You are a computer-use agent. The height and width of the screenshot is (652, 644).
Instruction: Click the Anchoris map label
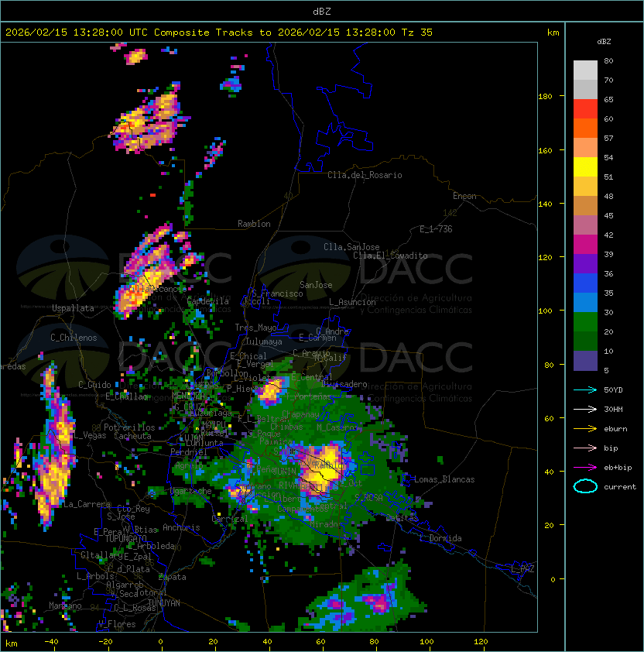point(181,527)
